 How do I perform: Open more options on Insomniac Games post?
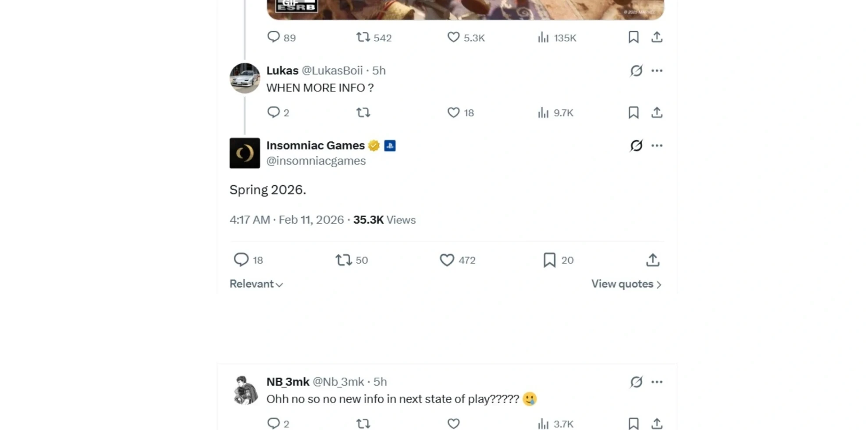[657, 146]
